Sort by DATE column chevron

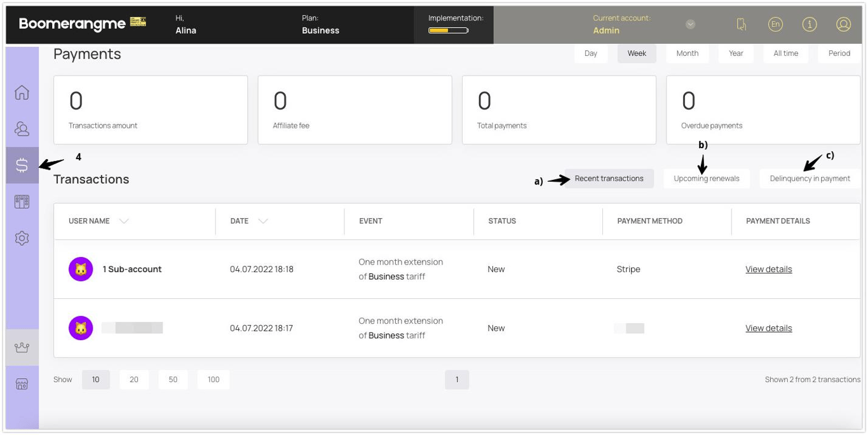pos(263,221)
